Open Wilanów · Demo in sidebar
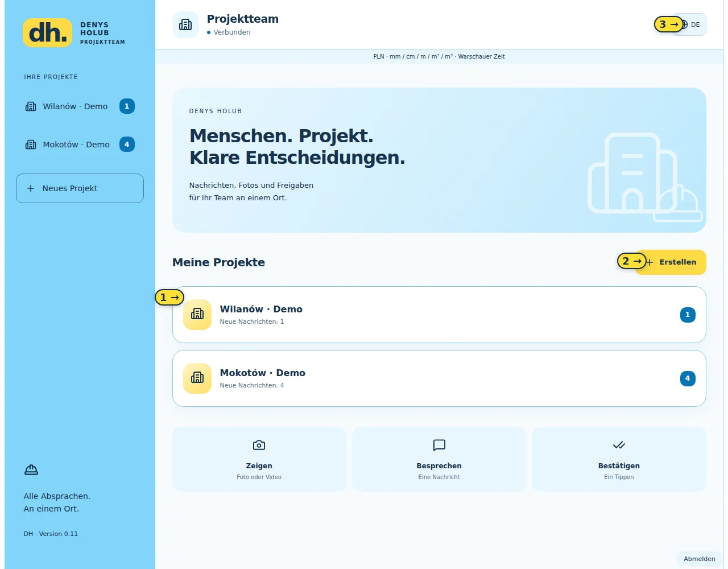 point(80,106)
